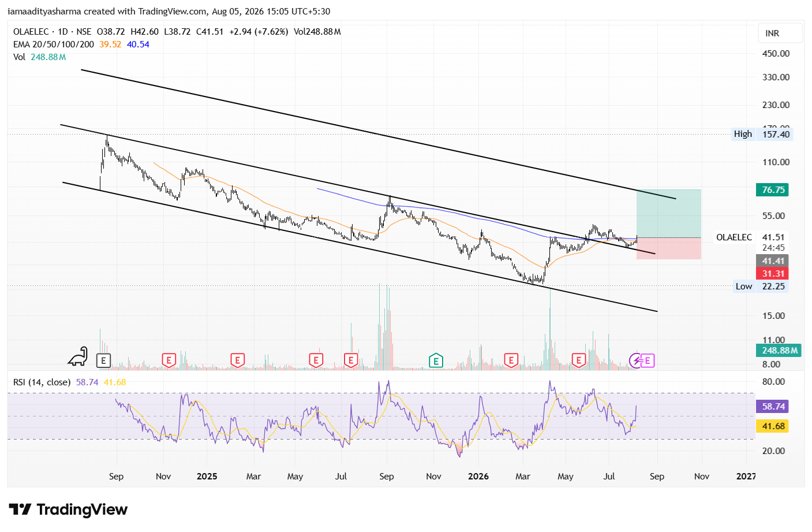Click the 2025 time axis label
The width and height of the screenshot is (812, 532).
point(207,477)
